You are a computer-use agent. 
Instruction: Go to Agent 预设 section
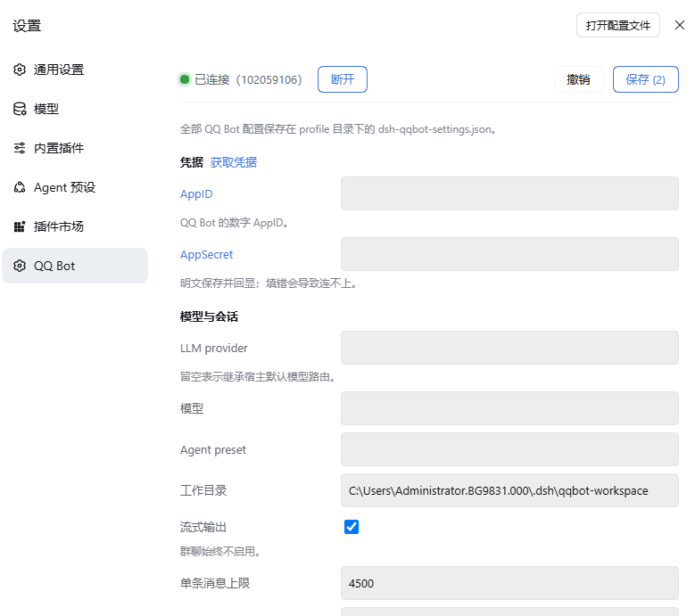click(x=75, y=187)
